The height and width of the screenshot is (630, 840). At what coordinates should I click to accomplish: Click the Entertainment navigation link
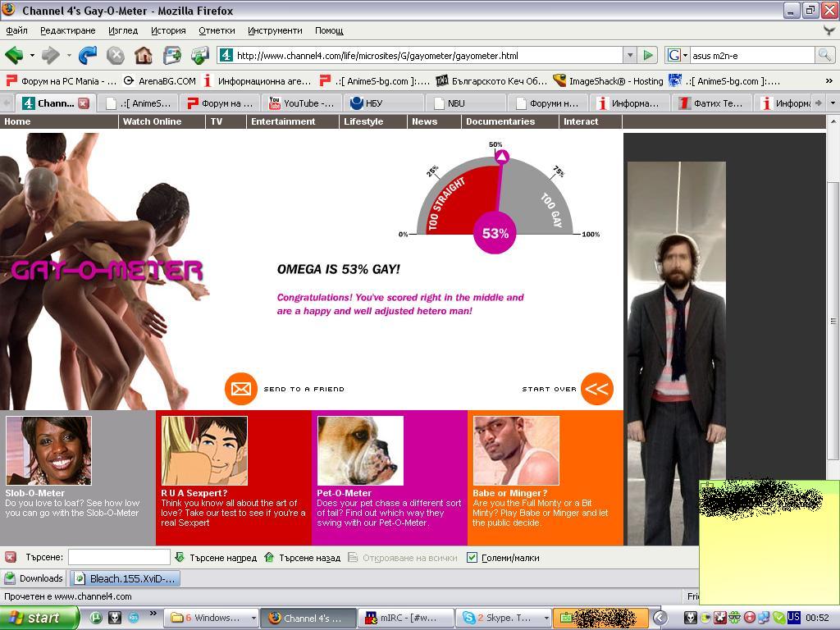[x=283, y=121]
